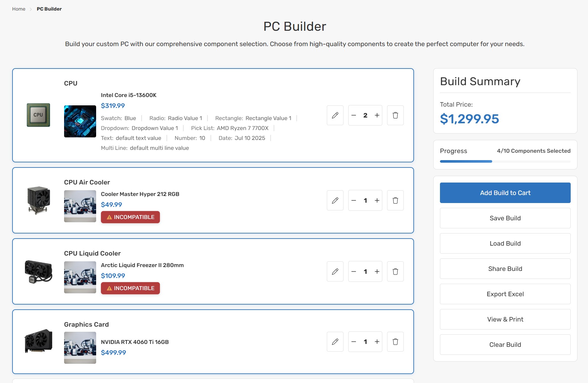Screen dimensions: 588x383
Task: Click INCOMPATIBLE badge on Arctic Liquid Freezer
Action: 130,288
